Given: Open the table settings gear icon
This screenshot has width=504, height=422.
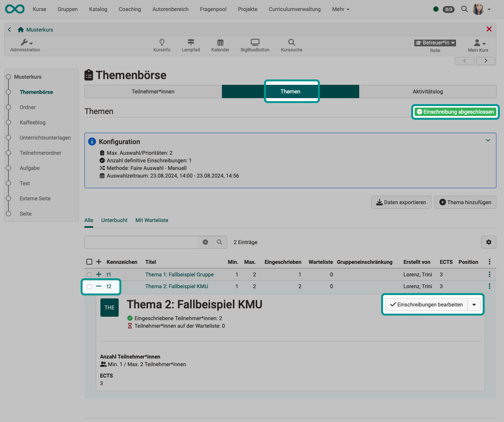Looking at the screenshot, I should pos(488,242).
